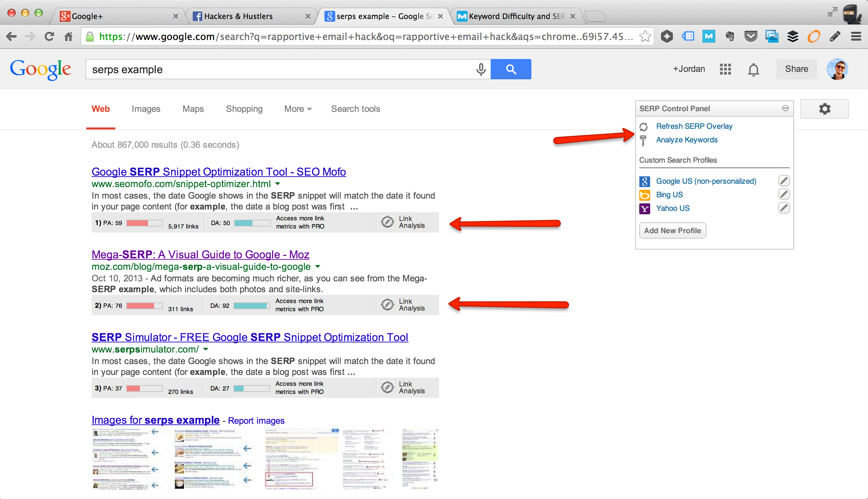Image resolution: width=868 pixels, height=499 pixels.
Task: Open dropdown arrow beside serpsimulator.com URL
Action: pos(206,350)
